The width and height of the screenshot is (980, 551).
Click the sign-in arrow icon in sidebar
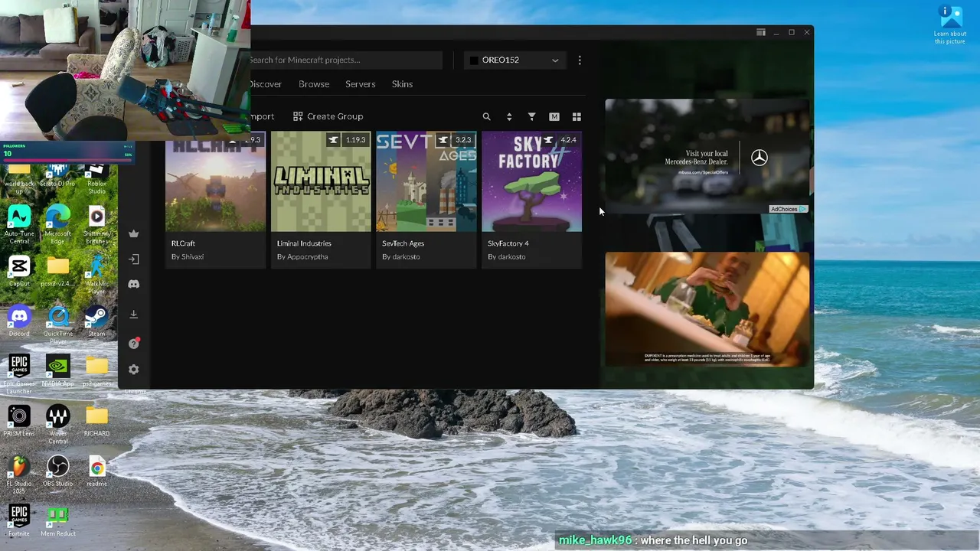click(134, 259)
